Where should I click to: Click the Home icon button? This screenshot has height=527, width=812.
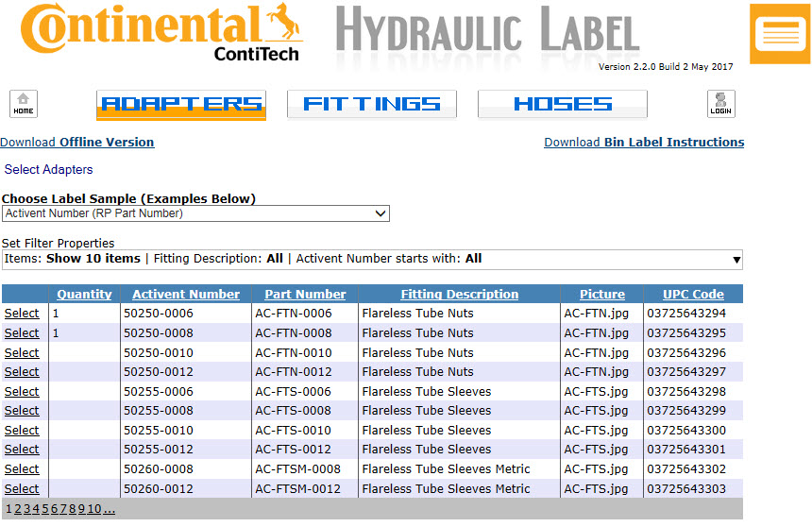point(24,104)
